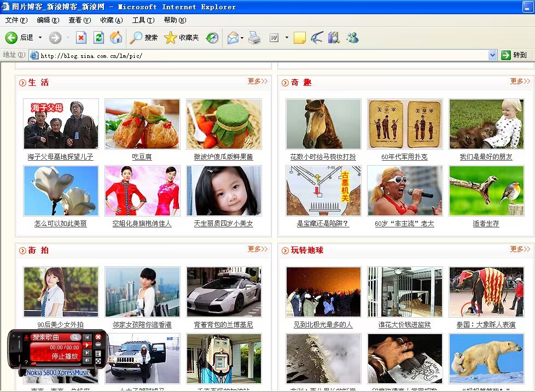This screenshot has width=535, height=392.
Task: Click the Mail envelope icon
Action: [x=233, y=38]
